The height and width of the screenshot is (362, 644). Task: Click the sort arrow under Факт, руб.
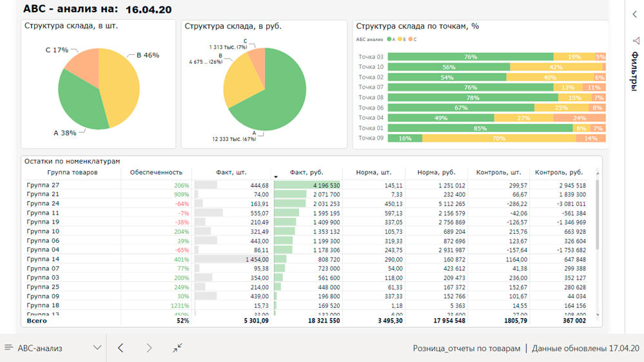point(276,177)
